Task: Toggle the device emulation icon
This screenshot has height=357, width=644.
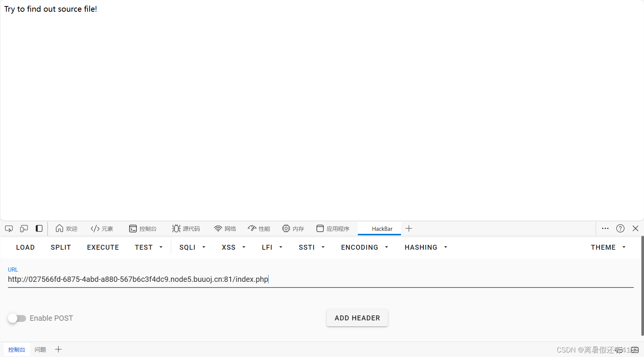Action: pyautogui.click(x=24, y=229)
